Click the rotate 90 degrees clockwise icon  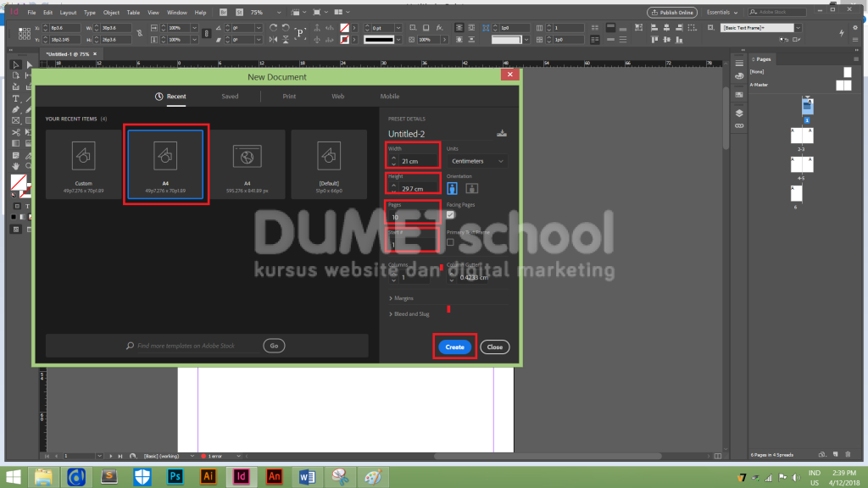coord(274,28)
